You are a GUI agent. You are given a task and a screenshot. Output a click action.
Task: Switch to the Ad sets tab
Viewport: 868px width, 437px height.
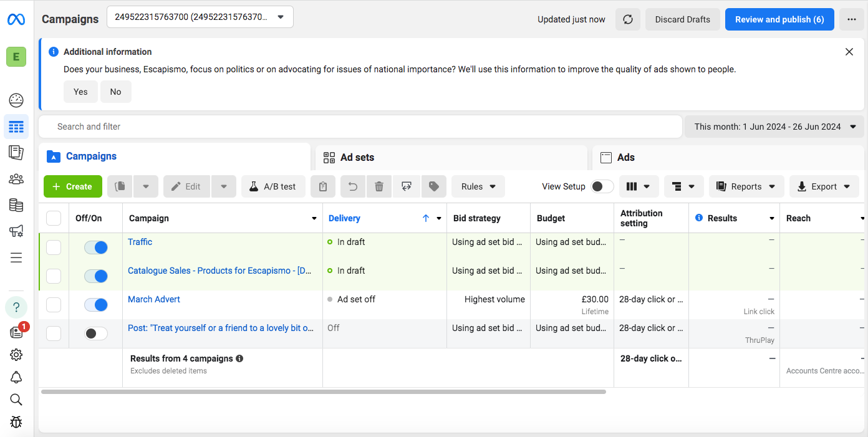click(451, 158)
